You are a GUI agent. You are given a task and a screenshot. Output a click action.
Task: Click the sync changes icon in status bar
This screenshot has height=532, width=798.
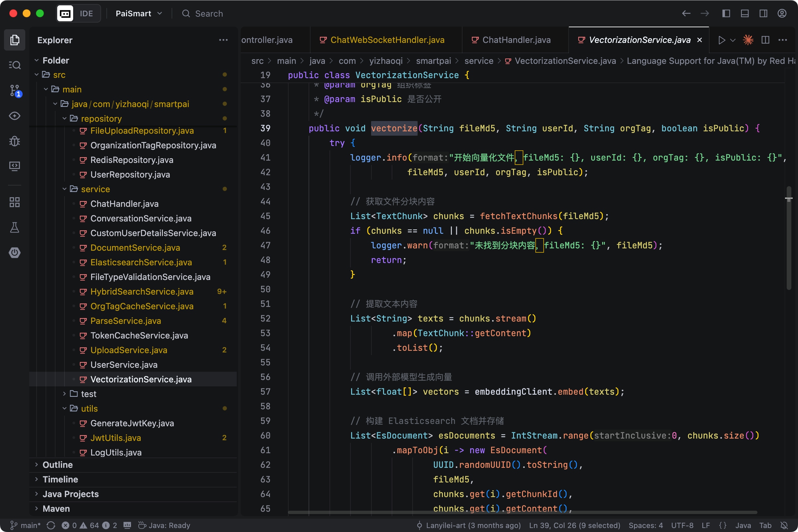coord(51,525)
